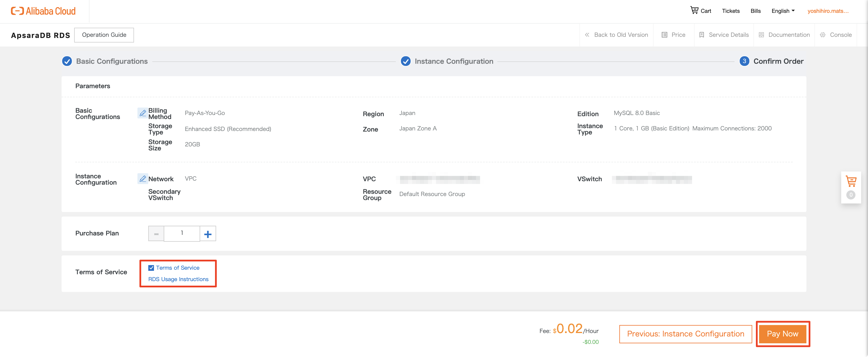Go to Service Details page
868x357 pixels.
729,35
